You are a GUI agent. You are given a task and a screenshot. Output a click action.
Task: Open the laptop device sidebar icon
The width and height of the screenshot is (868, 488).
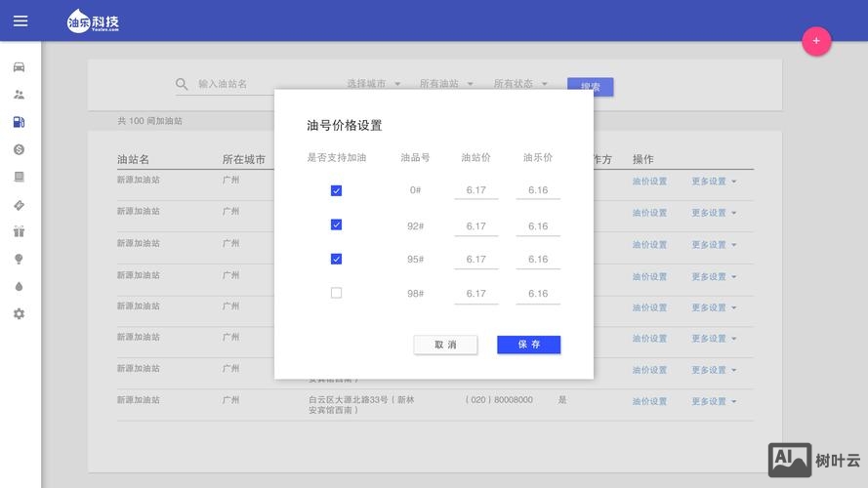click(x=19, y=177)
